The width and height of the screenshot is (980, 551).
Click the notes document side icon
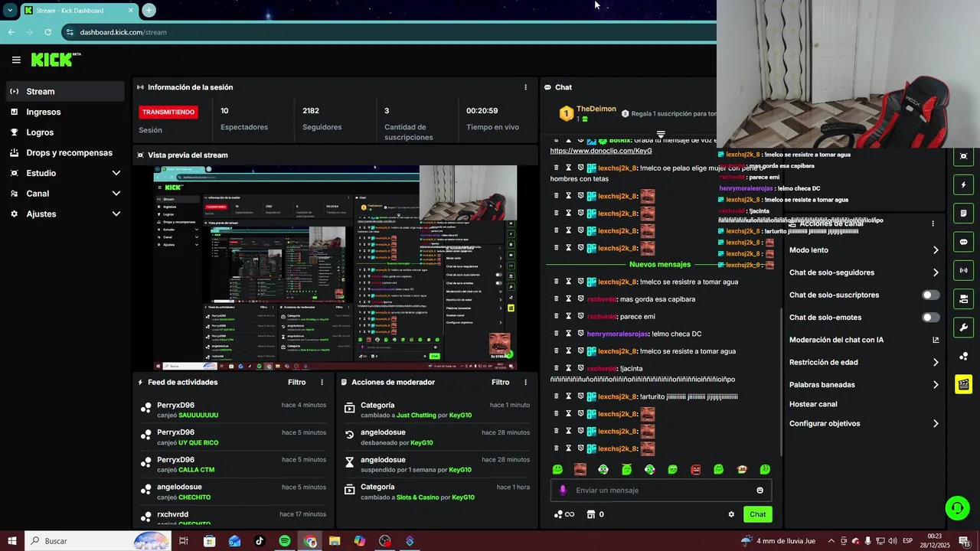pos(964,213)
